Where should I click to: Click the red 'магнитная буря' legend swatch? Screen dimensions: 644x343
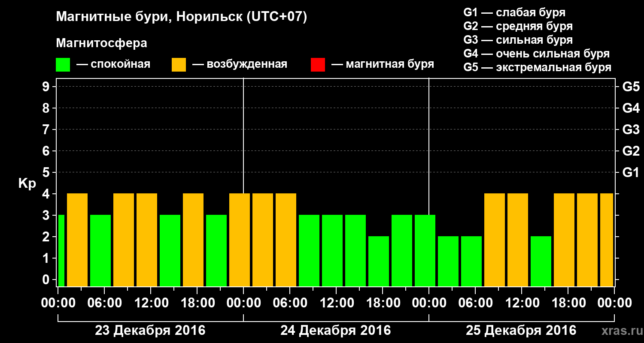coord(318,65)
